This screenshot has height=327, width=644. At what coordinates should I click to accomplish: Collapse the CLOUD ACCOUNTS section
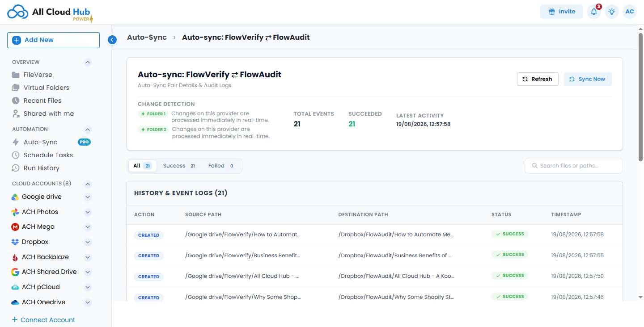[88, 184]
